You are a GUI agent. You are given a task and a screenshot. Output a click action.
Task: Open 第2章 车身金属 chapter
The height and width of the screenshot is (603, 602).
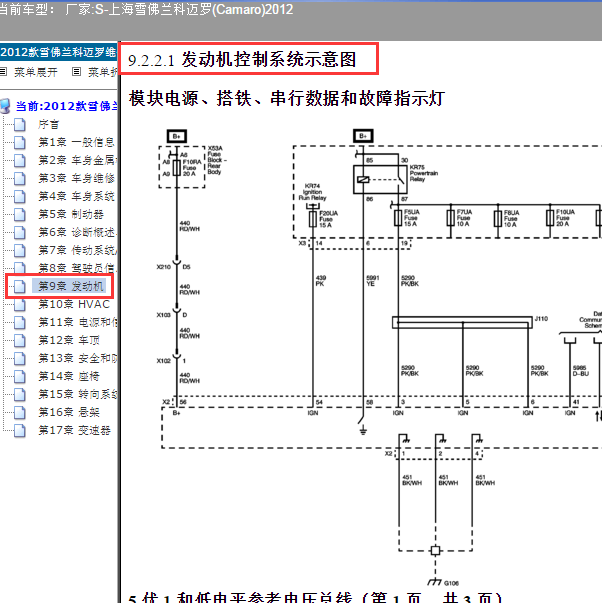pos(77,161)
